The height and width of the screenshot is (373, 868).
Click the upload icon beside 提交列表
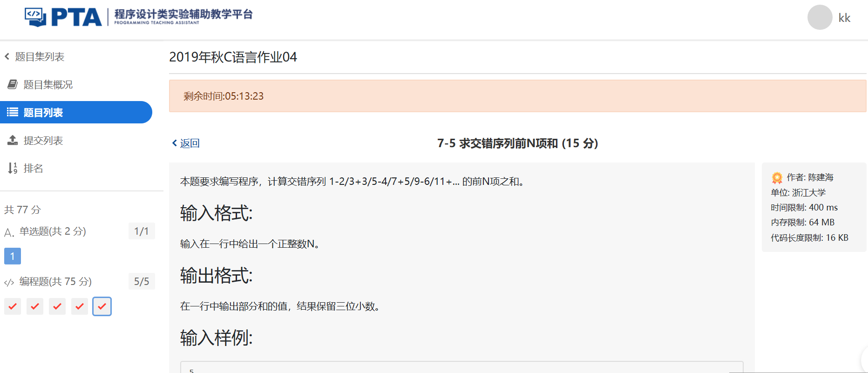13,140
